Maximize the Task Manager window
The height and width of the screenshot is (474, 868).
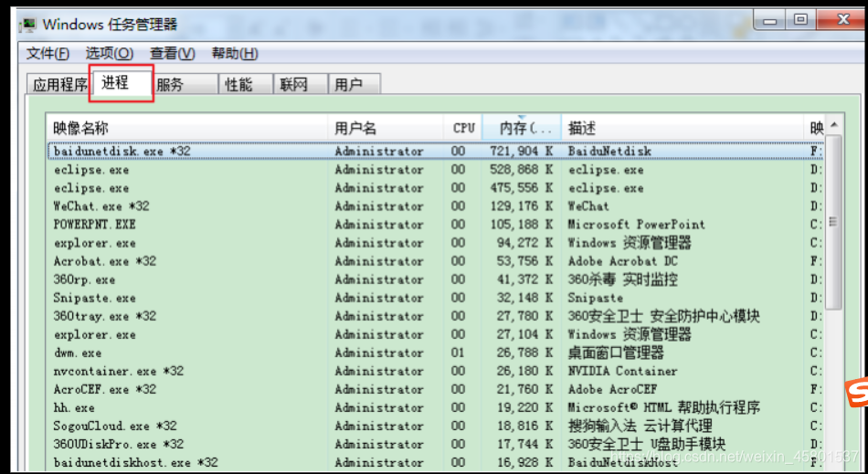(800, 20)
